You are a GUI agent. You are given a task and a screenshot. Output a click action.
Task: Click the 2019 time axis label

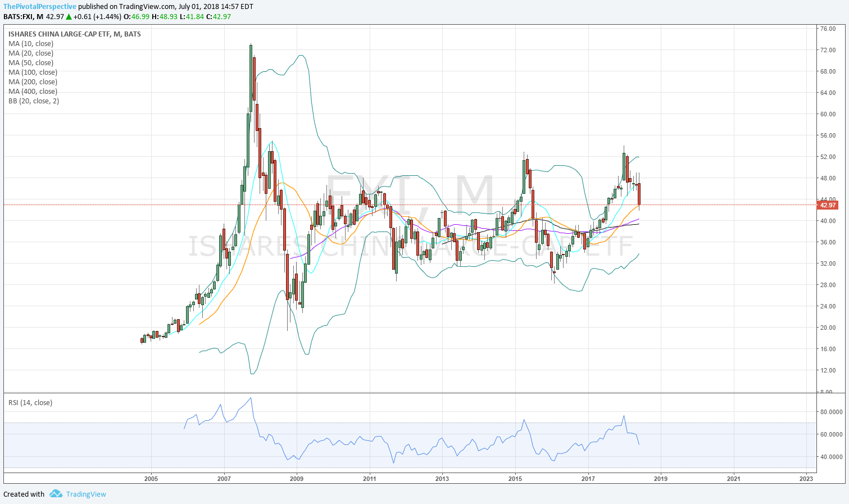coord(661,479)
